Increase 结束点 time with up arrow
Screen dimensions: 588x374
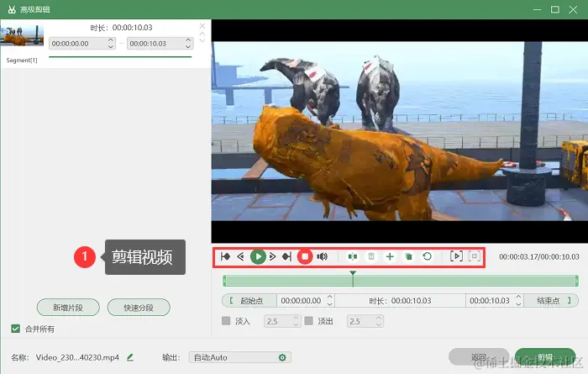(518, 297)
